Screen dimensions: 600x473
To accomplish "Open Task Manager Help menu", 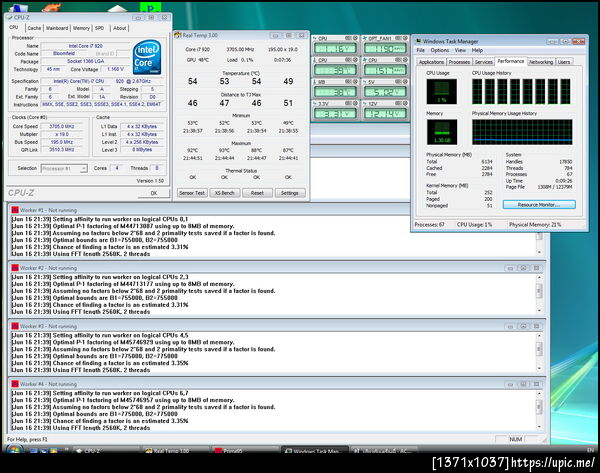I will click(477, 51).
